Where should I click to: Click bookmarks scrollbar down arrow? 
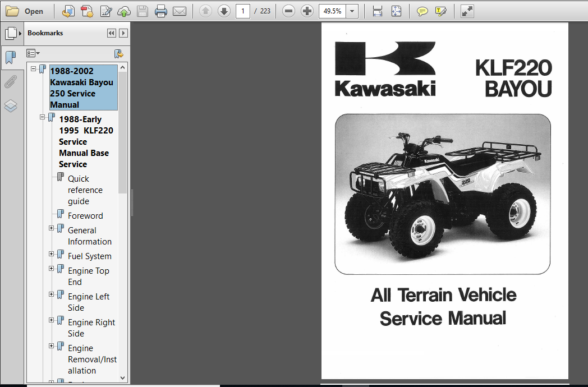pos(123,377)
